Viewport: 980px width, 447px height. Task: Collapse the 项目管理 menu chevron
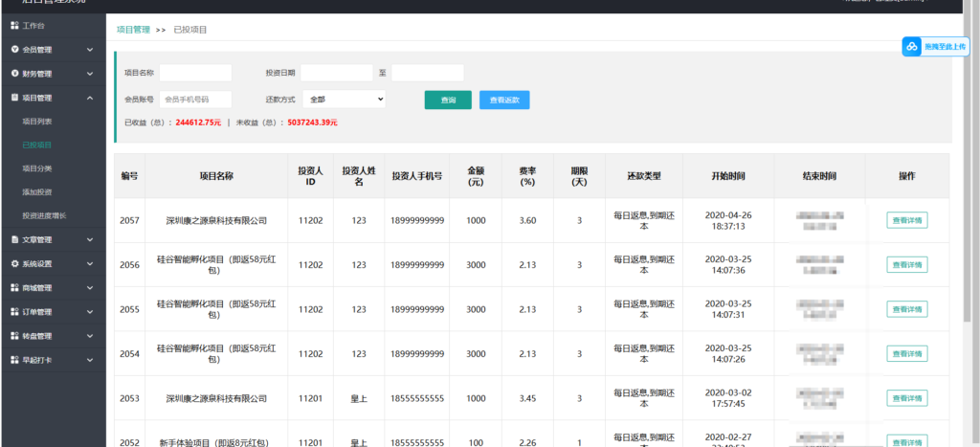(90, 98)
